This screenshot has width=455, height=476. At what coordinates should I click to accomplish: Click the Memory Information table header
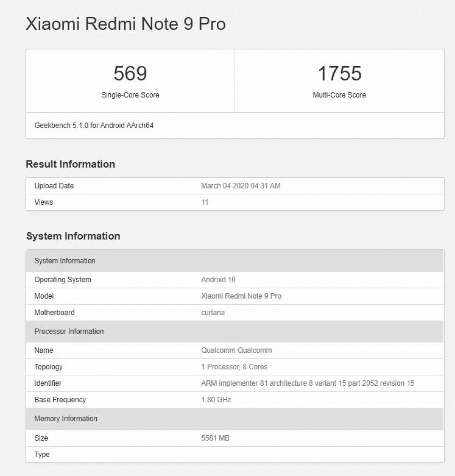pos(235,419)
